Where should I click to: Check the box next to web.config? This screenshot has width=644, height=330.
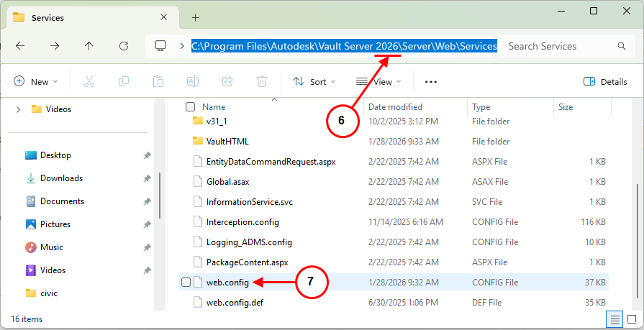186,282
